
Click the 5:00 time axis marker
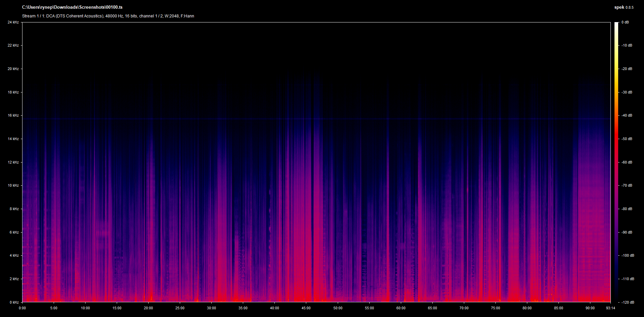(54, 308)
